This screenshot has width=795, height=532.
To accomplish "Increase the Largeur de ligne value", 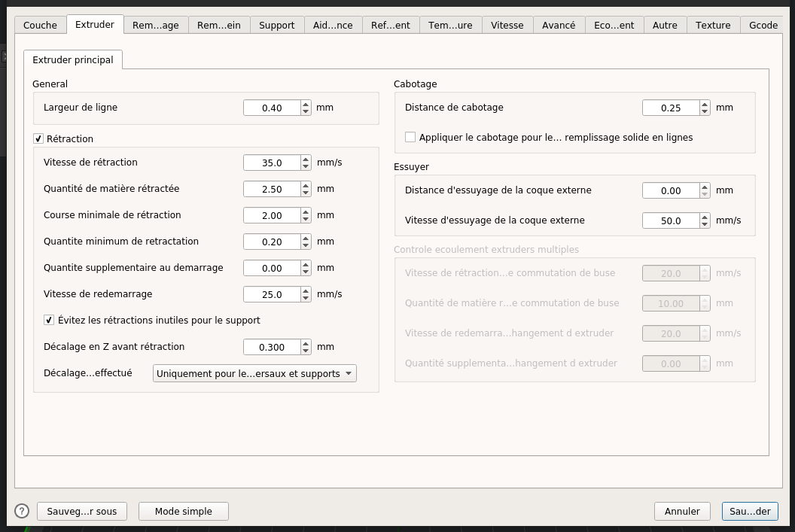I will tap(306, 104).
